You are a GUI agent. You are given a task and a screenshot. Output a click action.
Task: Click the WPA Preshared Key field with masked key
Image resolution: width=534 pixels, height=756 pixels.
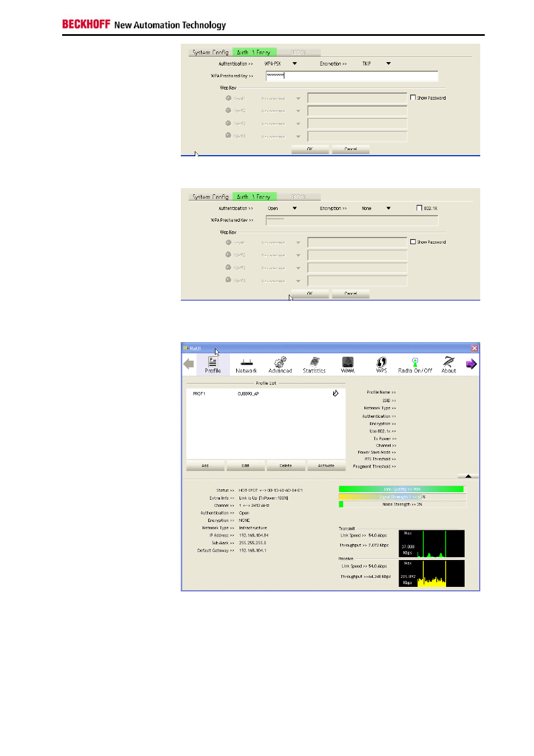pyautogui.click(x=352, y=76)
